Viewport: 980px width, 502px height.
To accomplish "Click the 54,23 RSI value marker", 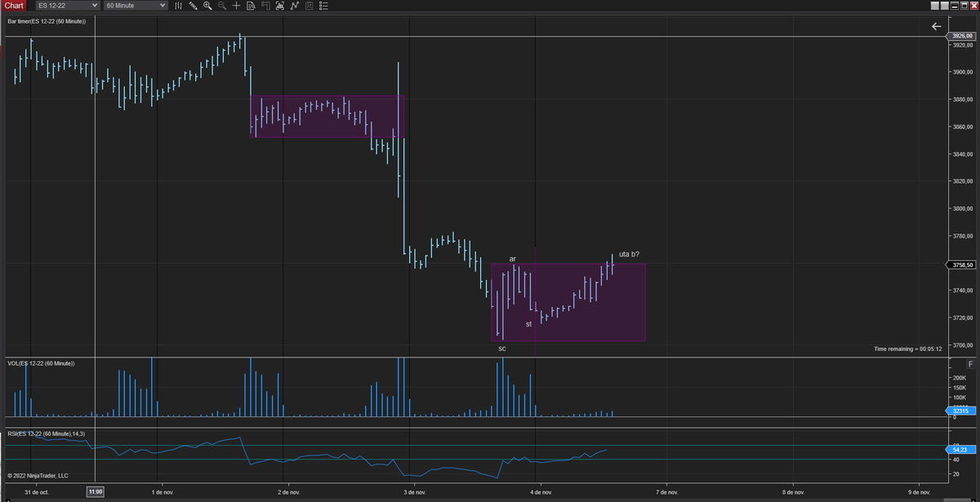I will (x=960, y=450).
